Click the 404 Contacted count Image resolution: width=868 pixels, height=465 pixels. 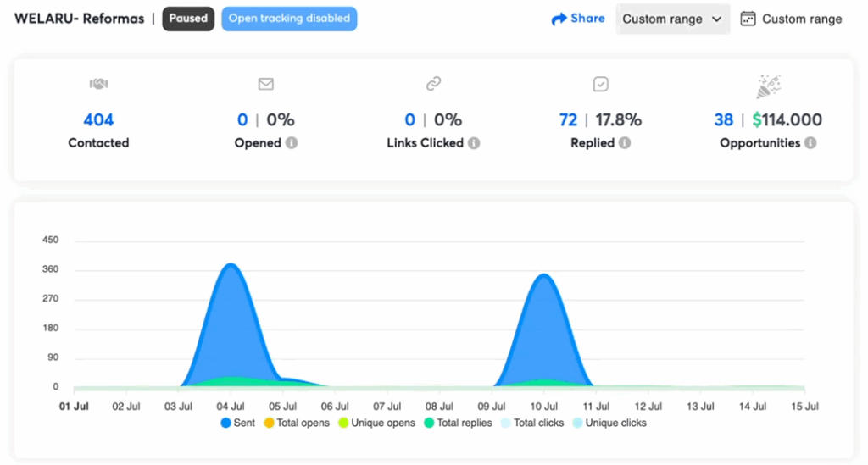[98, 120]
